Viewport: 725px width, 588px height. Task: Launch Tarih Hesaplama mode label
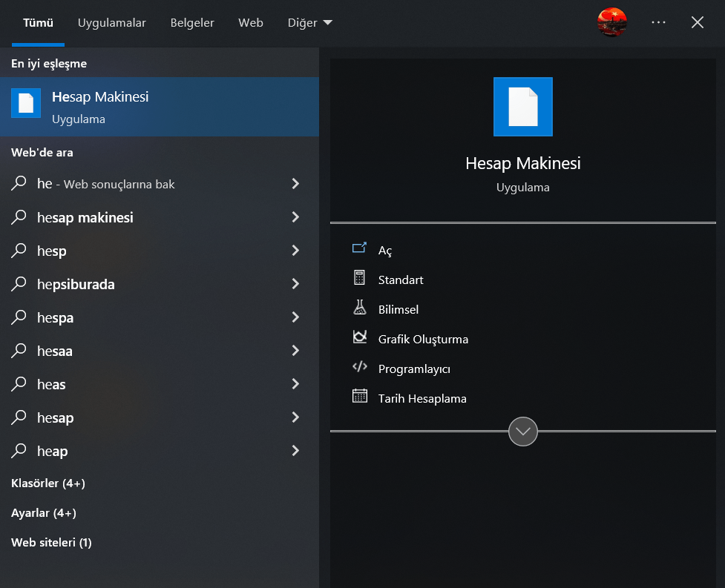pyautogui.click(x=422, y=399)
